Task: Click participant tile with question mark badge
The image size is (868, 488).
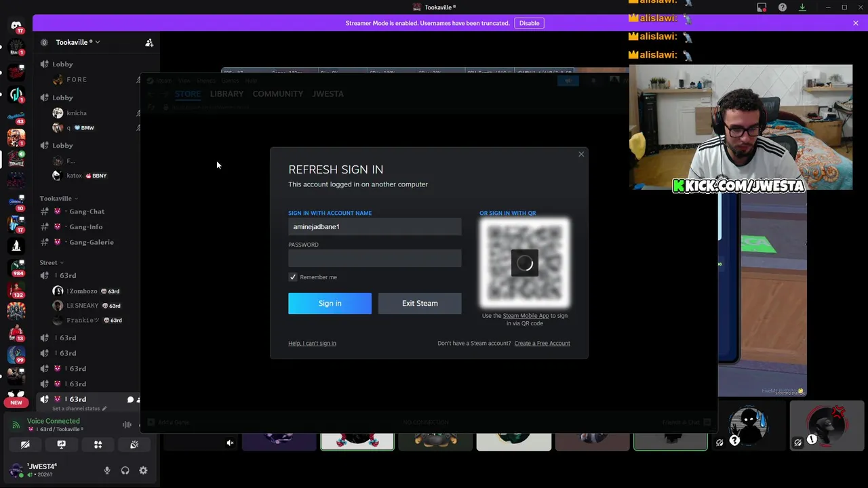Action: [x=749, y=426]
